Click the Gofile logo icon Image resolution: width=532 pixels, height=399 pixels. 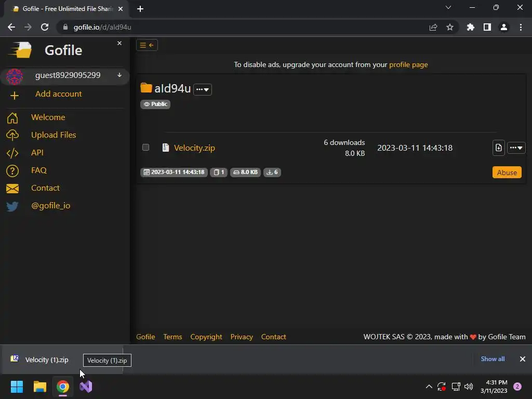[x=21, y=50]
